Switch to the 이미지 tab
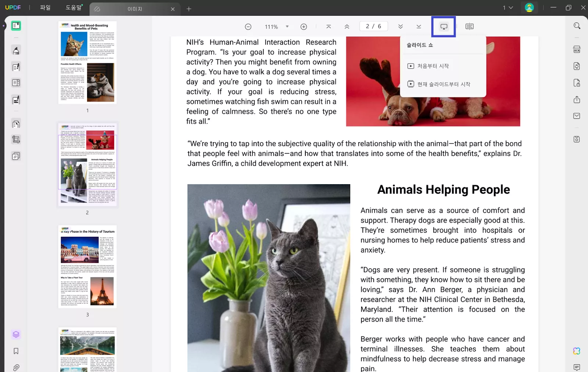This screenshot has height=372, width=588. coord(135,9)
